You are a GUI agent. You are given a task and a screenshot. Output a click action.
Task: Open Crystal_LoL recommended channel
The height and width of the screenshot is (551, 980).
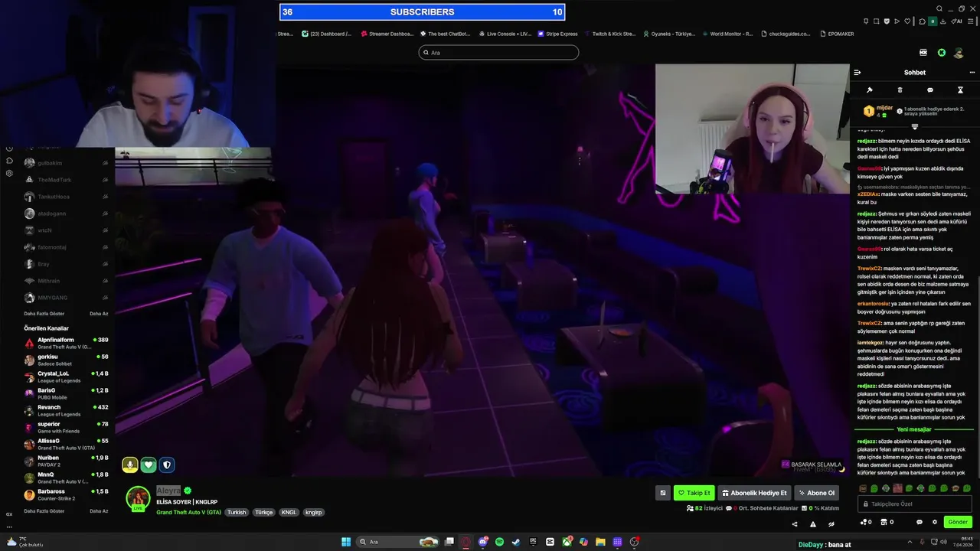tap(66, 377)
